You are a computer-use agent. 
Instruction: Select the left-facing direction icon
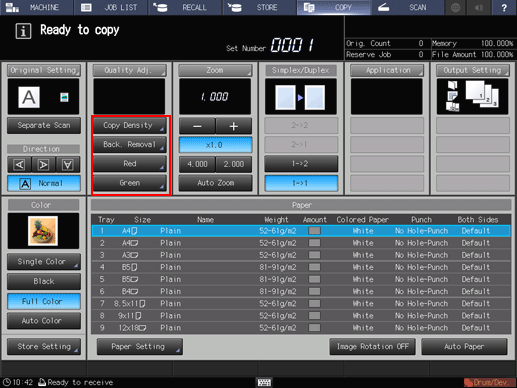19,165
